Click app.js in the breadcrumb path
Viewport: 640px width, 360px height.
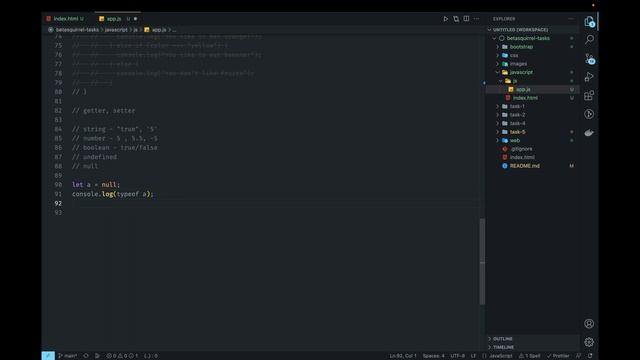[x=159, y=30]
